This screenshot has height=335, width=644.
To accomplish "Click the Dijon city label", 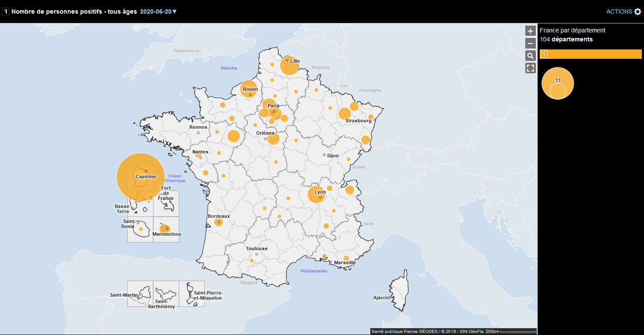I will tap(333, 156).
